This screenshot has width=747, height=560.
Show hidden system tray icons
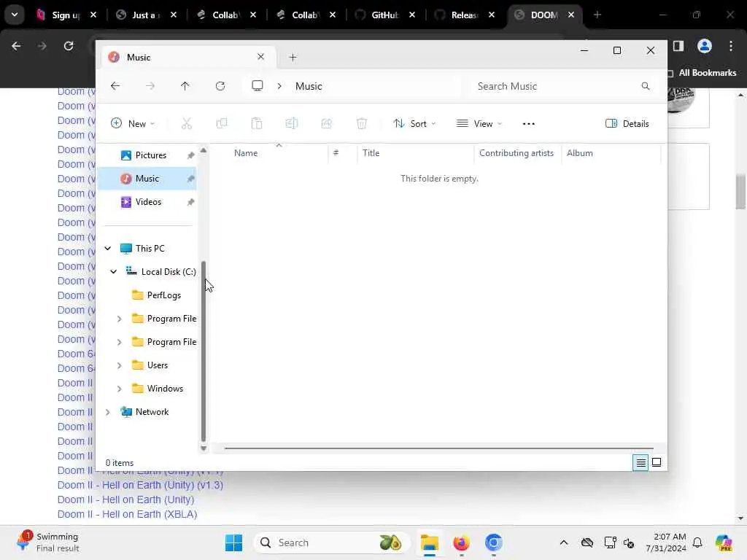(x=564, y=542)
